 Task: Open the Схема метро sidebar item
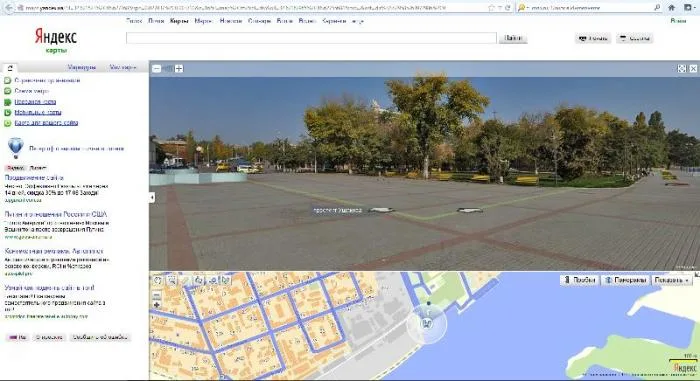32,91
